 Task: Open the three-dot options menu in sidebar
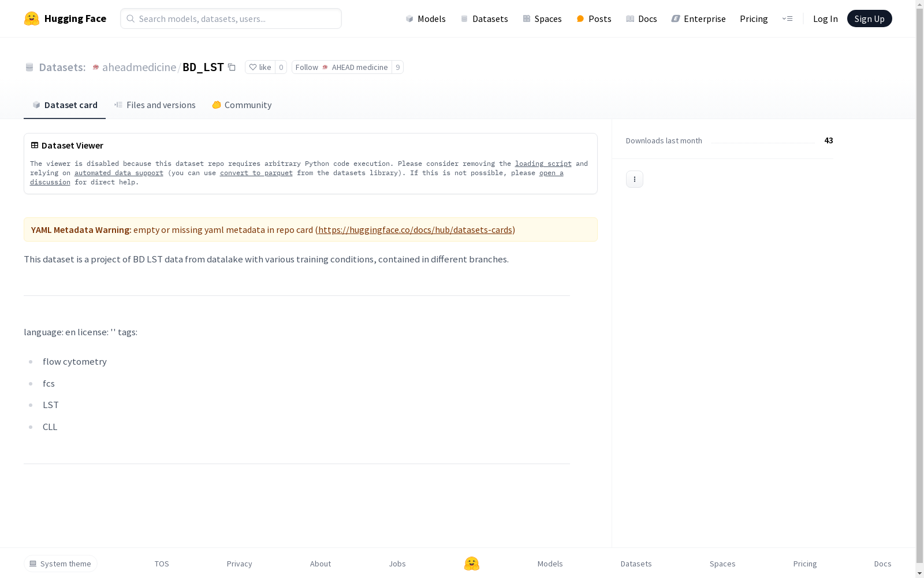click(634, 179)
